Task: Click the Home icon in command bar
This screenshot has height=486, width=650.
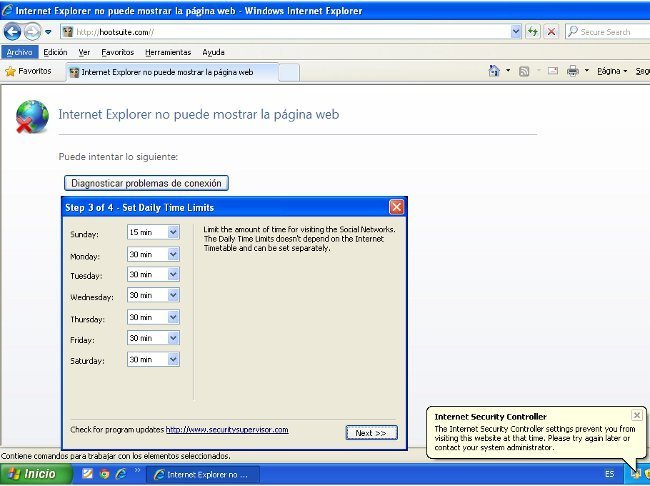Action: click(494, 71)
